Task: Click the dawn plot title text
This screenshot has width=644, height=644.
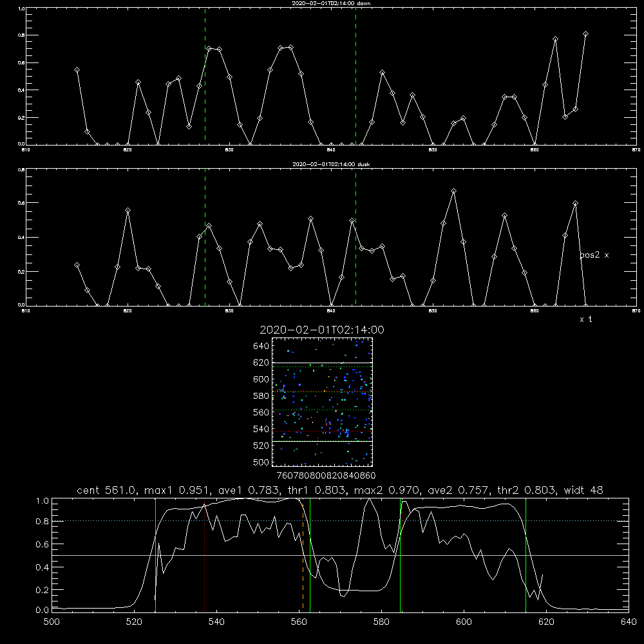Action: [x=331, y=3]
